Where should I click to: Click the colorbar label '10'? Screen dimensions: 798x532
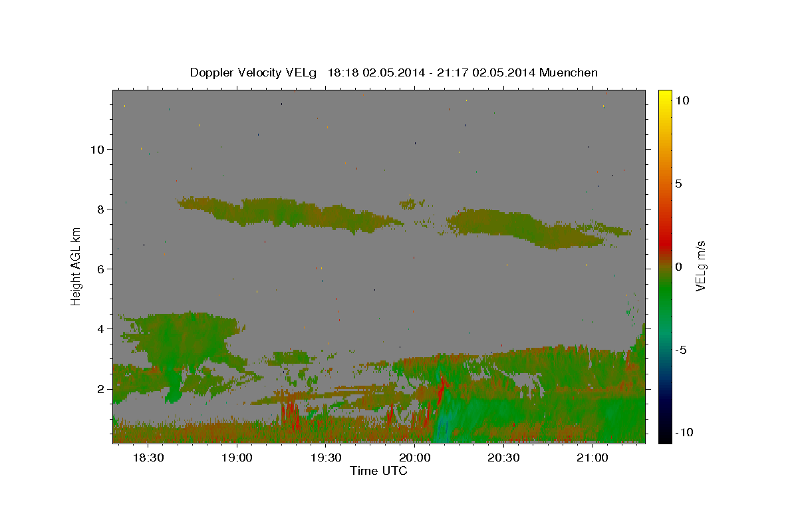click(x=682, y=100)
